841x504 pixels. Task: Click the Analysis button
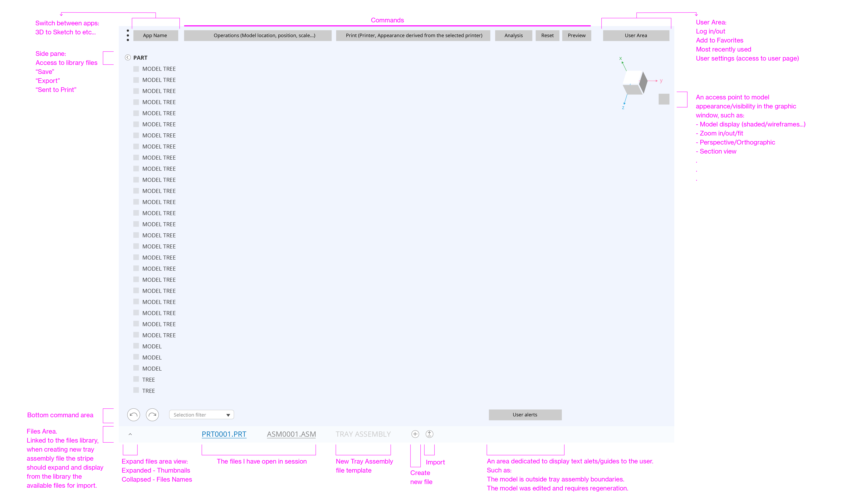click(513, 35)
